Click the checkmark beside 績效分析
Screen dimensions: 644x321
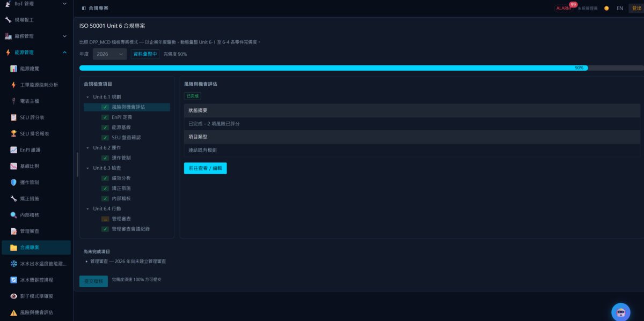[x=105, y=178]
